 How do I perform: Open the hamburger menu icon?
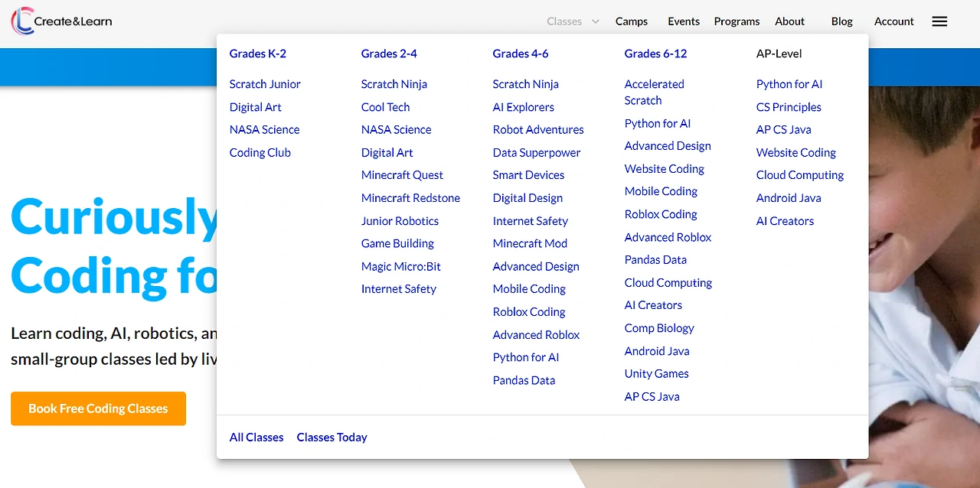click(939, 21)
